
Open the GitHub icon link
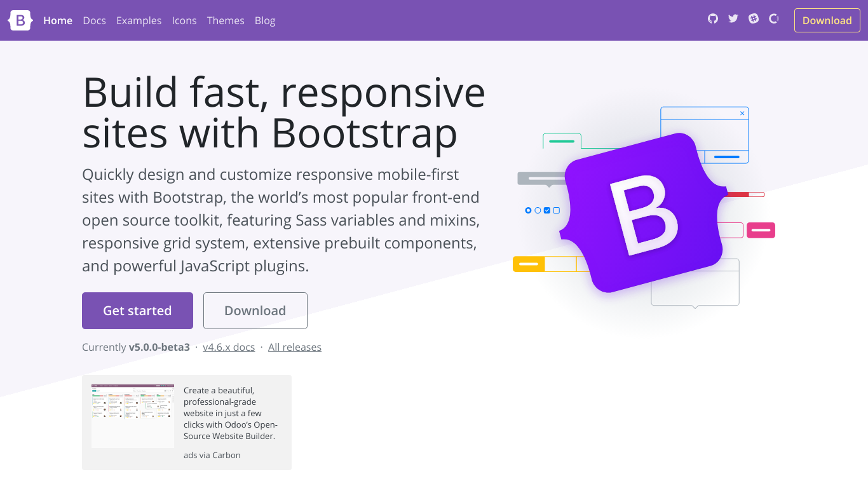pos(713,18)
